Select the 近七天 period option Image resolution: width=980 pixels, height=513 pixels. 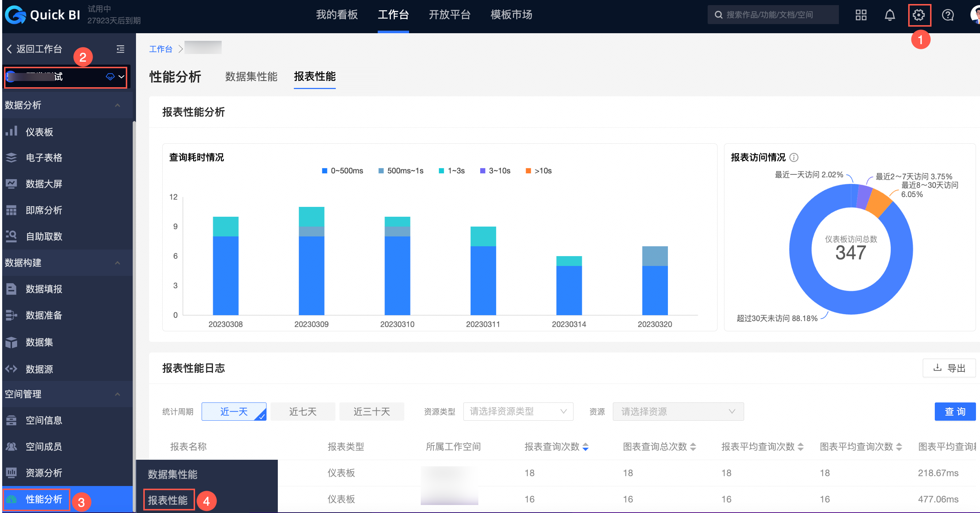tap(303, 411)
